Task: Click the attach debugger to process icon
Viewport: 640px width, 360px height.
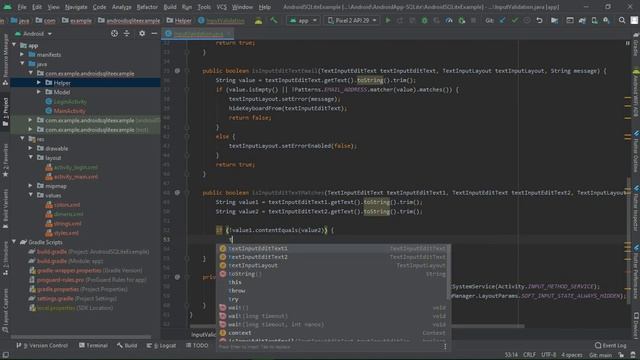Action: [461, 20]
